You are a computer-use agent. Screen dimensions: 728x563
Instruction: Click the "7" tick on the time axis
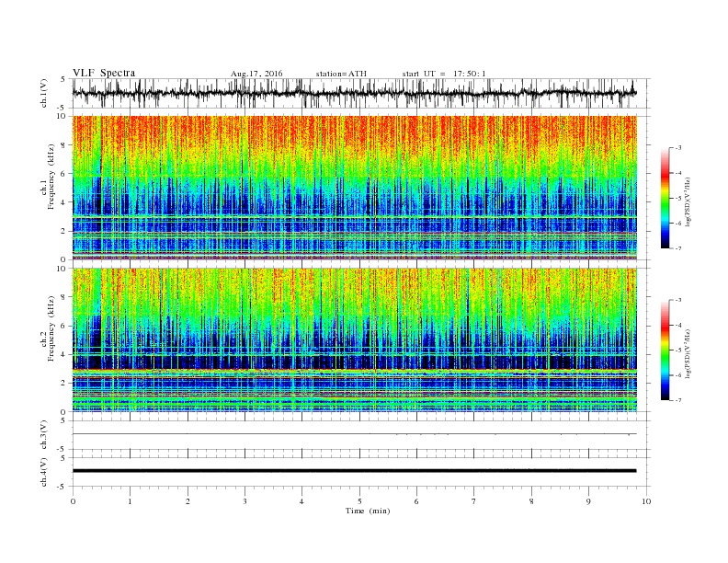click(474, 501)
